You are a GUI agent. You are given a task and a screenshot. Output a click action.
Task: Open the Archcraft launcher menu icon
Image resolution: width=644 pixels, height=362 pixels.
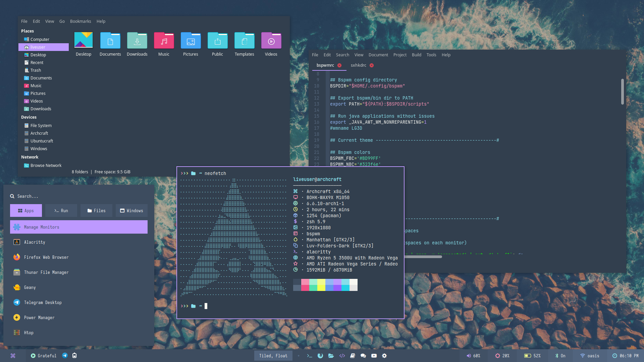(x=13, y=356)
